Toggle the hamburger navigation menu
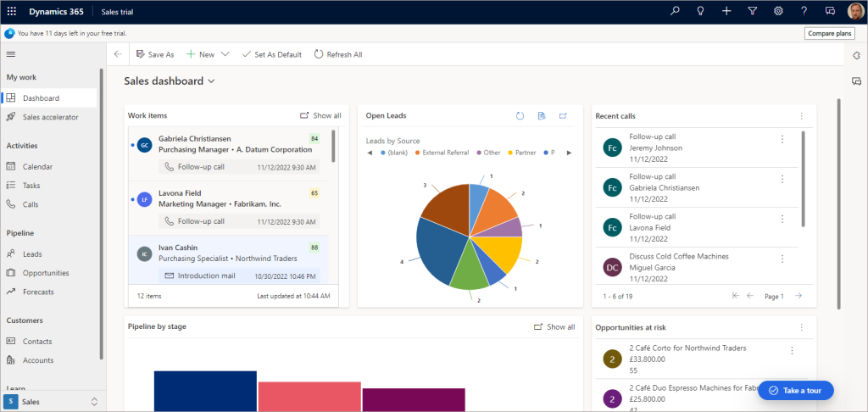This screenshot has width=868, height=412. tap(10, 54)
